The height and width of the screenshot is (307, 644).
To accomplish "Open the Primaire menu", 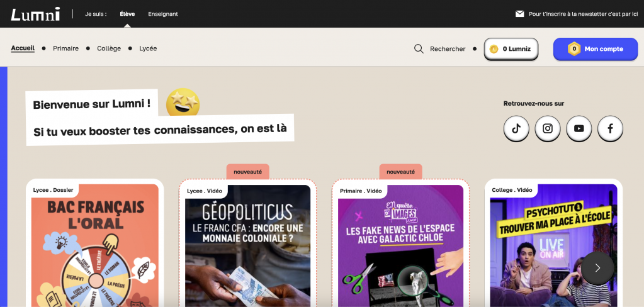I will tap(65, 48).
